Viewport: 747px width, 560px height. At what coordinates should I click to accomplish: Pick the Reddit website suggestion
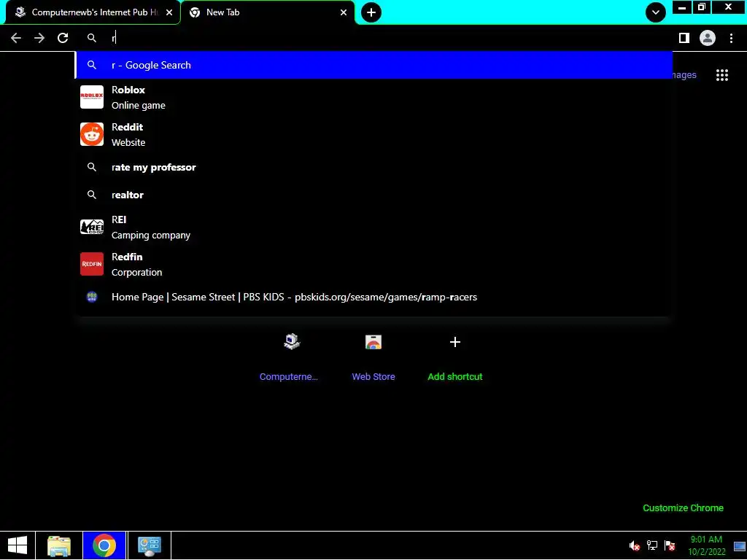click(x=373, y=134)
